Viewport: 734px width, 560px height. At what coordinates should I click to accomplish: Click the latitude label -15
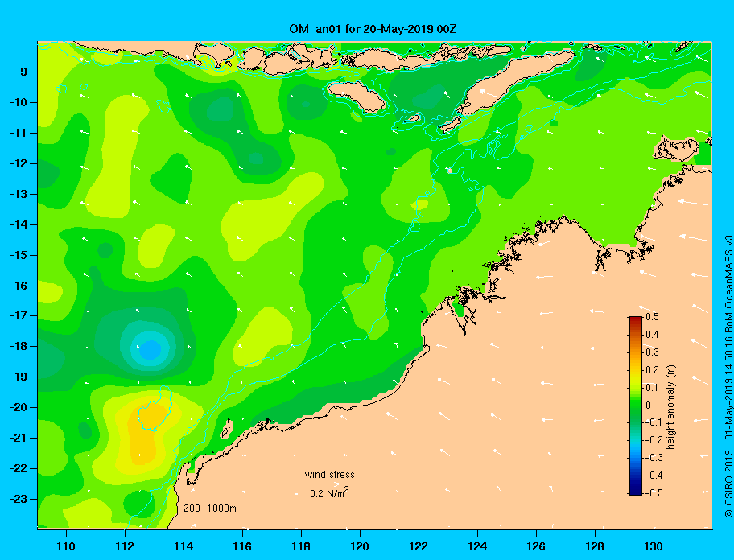(22, 255)
